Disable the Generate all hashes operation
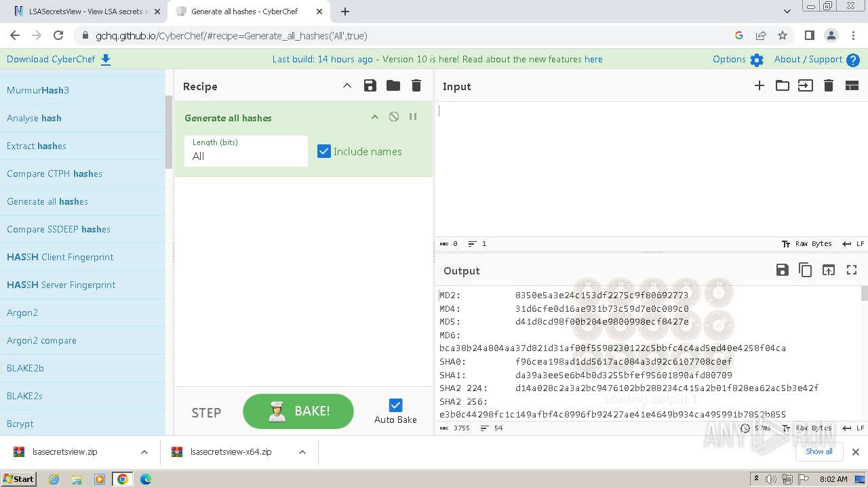The height and width of the screenshot is (488, 868). click(394, 117)
